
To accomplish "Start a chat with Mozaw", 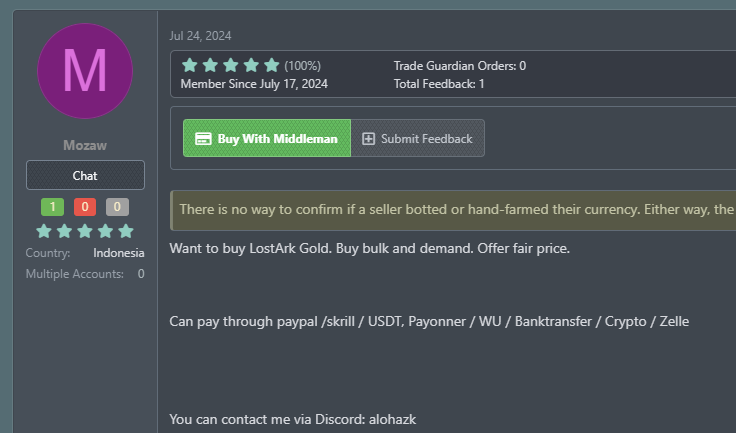I will click(85, 175).
